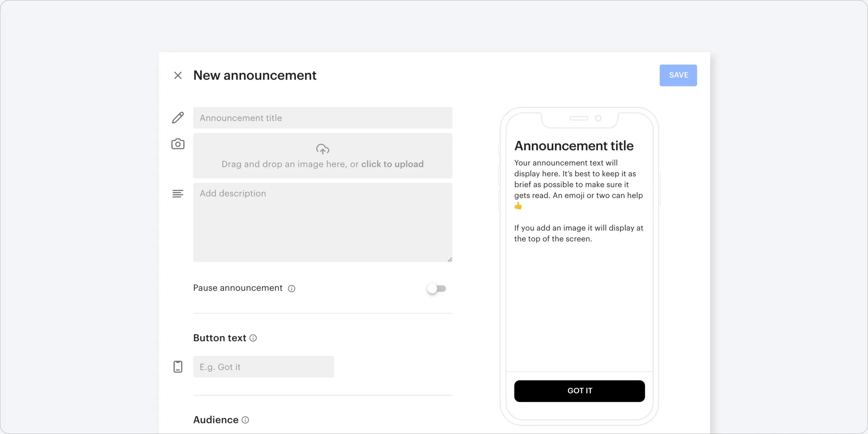868x434 pixels.
Task: Click the camera/image upload icon
Action: click(178, 144)
